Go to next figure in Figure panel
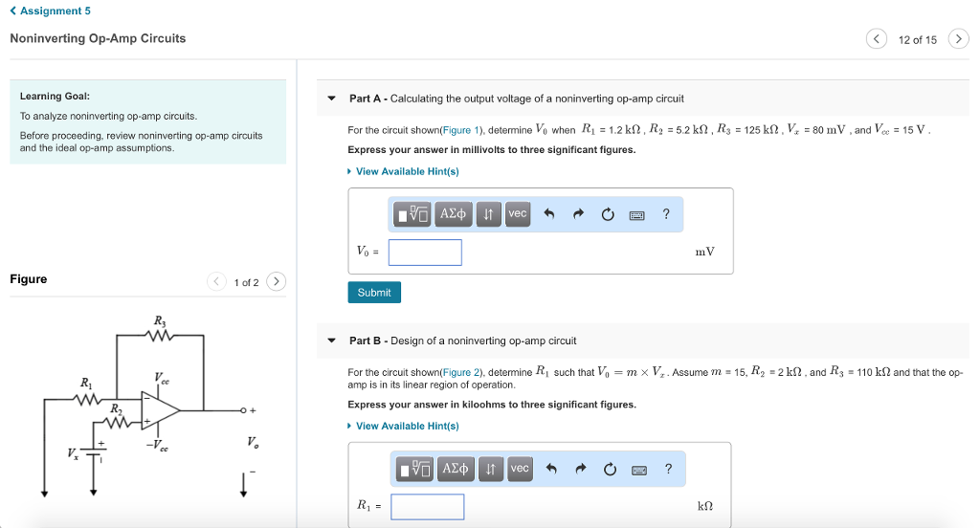980x528 pixels. [x=276, y=281]
